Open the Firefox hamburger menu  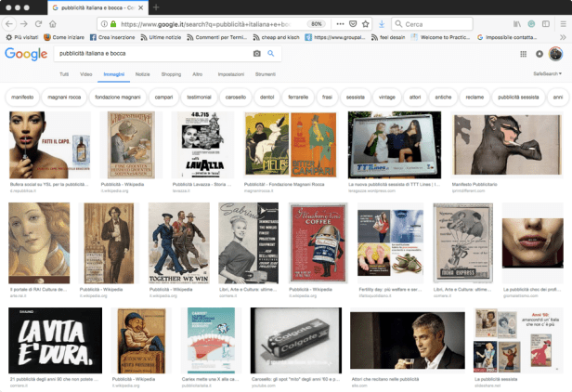(562, 23)
